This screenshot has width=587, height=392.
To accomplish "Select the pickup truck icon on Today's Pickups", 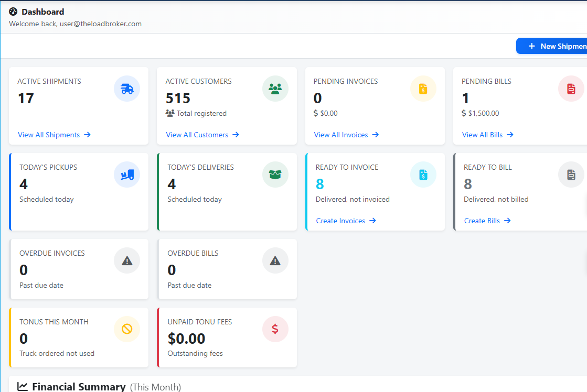I will tap(126, 174).
